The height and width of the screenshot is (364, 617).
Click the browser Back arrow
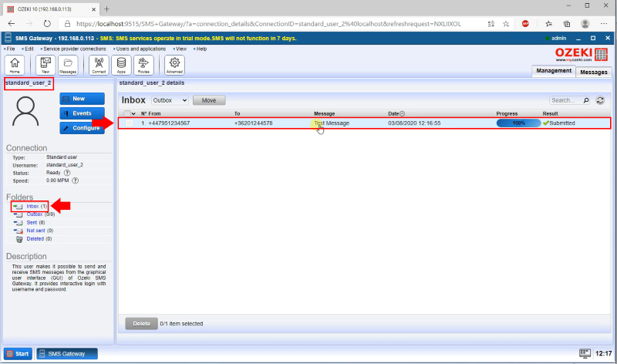[x=12, y=24]
